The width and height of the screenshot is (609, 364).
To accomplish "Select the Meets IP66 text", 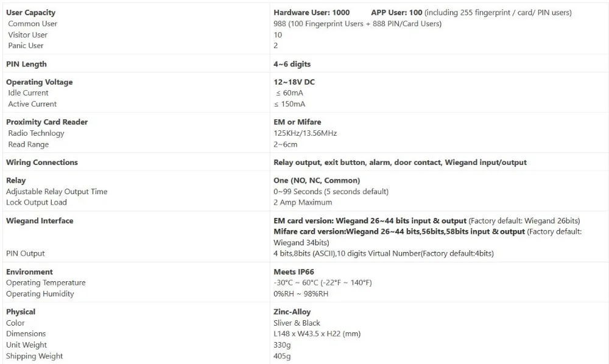I will tap(294, 271).
